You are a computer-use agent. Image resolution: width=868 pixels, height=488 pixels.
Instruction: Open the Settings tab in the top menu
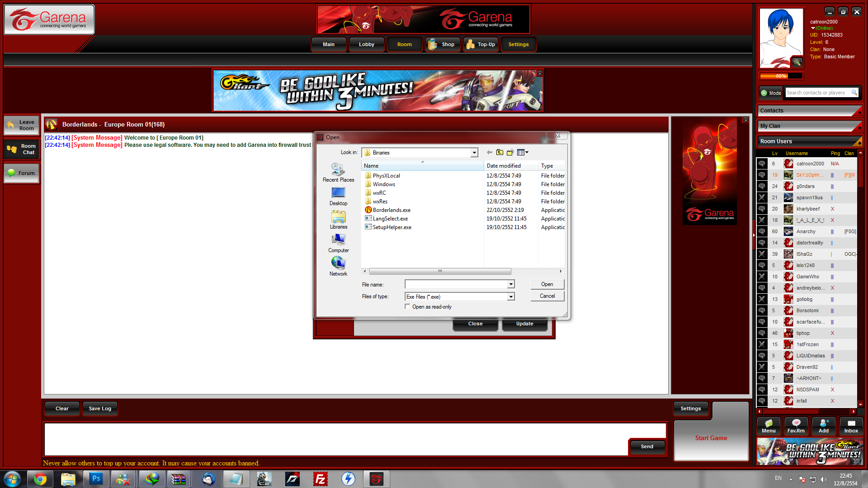pyautogui.click(x=518, y=45)
